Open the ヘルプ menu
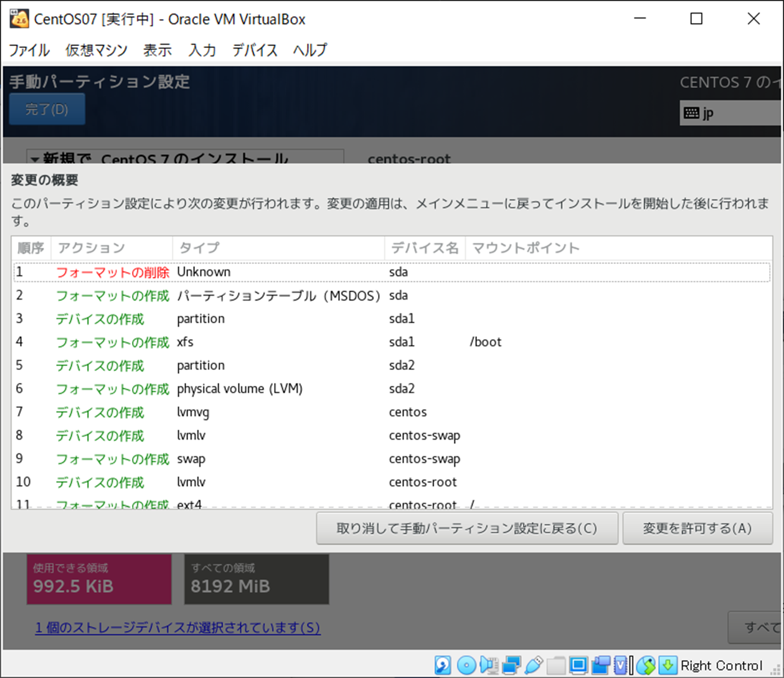This screenshot has width=784, height=678. coord(310,50)
